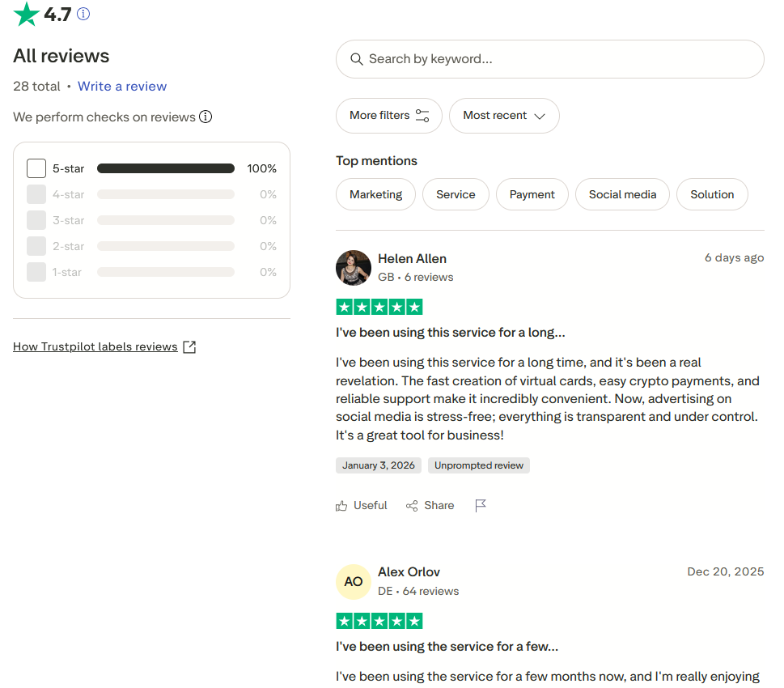The width and height of the screenshot is (784, 688).
Task: Select the Payment top mention chip
Action: pyautogui.click(x=532, y=194)
